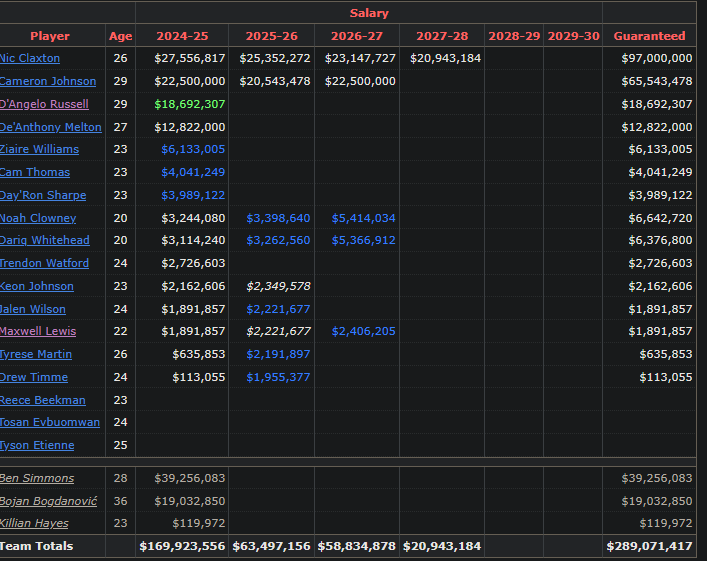
Task: Open Nic Claxton player link
Action: click(30, 58)
